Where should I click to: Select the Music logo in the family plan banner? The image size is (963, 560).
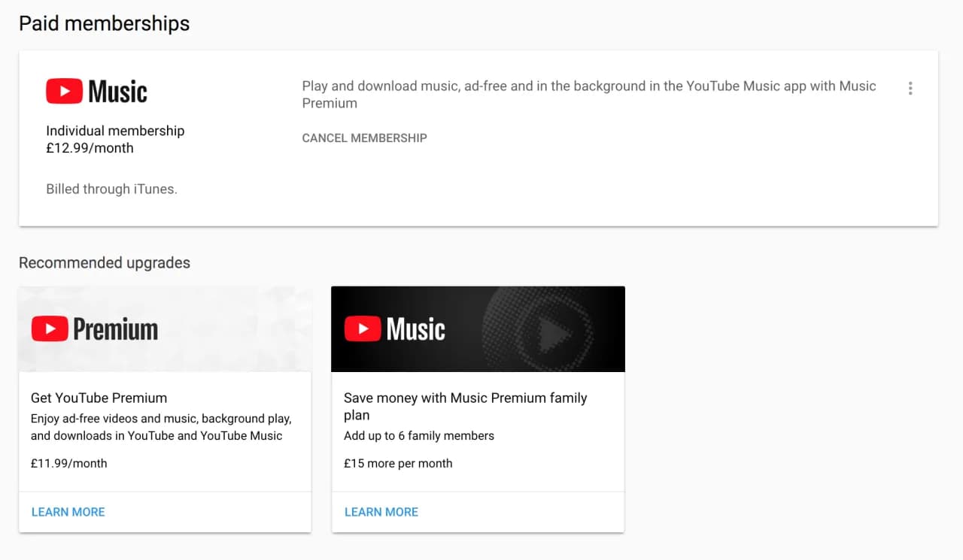point(395,328)
